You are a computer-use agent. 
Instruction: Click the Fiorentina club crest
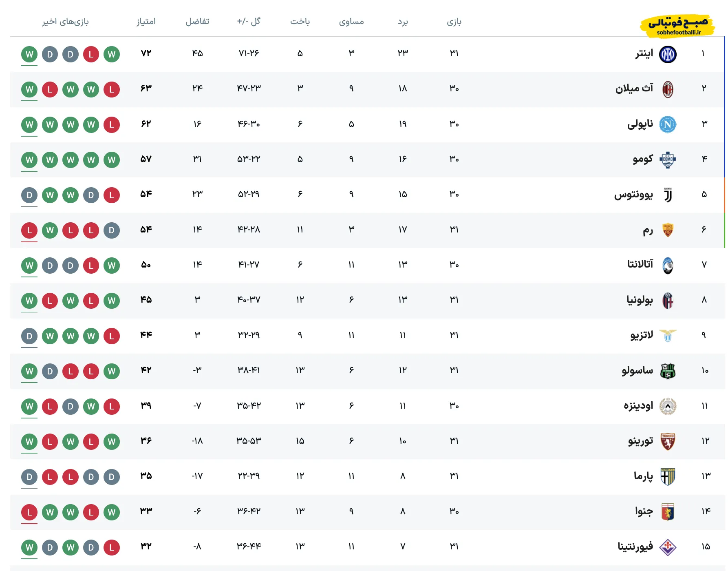668,547
